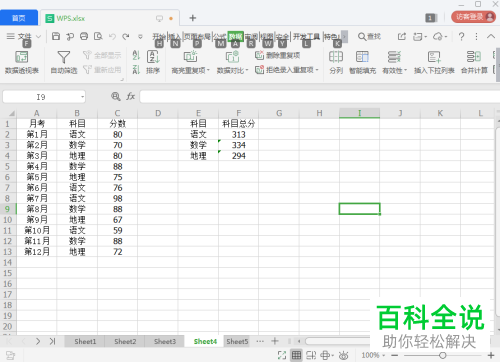Click the Redo arrow
Screen dimensions: 500x362
[126, 36]
